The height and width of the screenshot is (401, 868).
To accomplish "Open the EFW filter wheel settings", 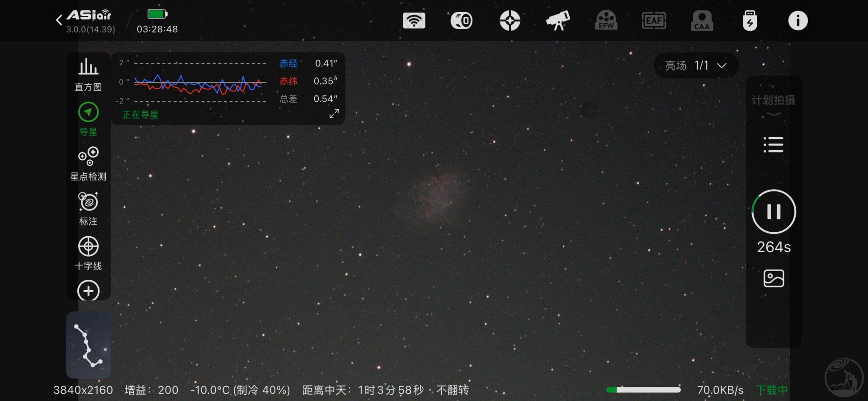I will pos(606,21).
